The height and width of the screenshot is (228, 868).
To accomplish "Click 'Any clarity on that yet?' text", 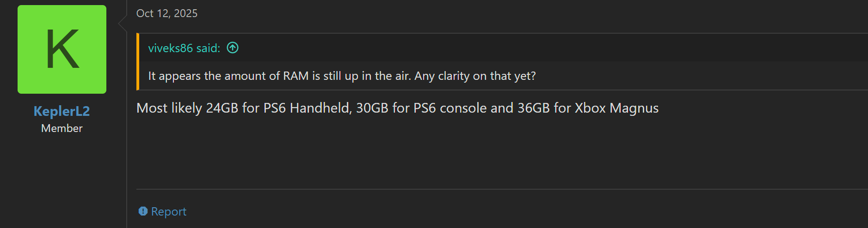I will (475, 76).
